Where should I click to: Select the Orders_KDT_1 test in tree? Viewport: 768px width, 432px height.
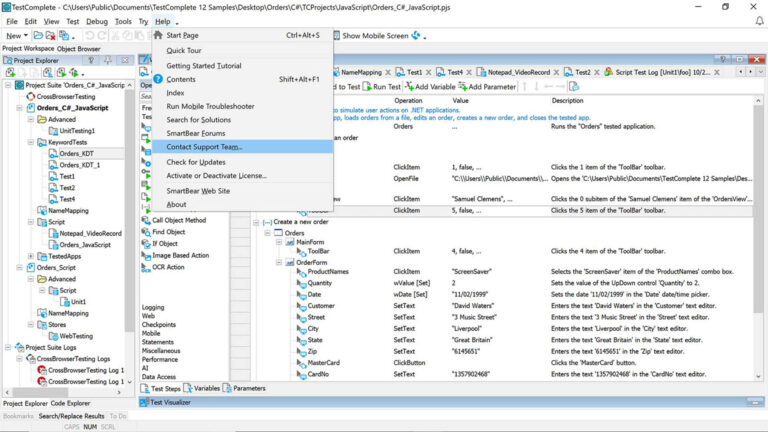click(x=79, y=165)
